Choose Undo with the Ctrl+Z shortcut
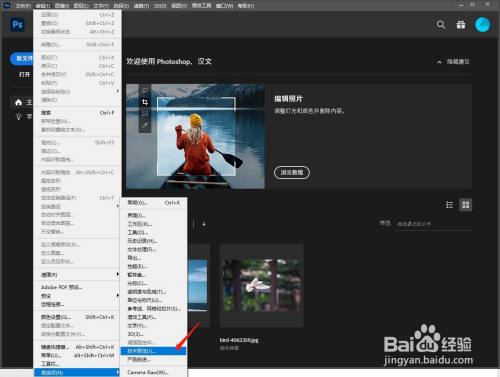 coord(77,15)
